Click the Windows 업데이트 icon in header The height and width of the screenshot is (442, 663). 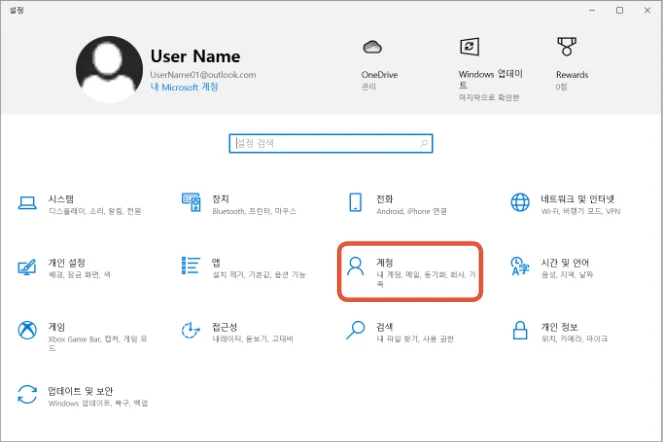coord(469,47)
